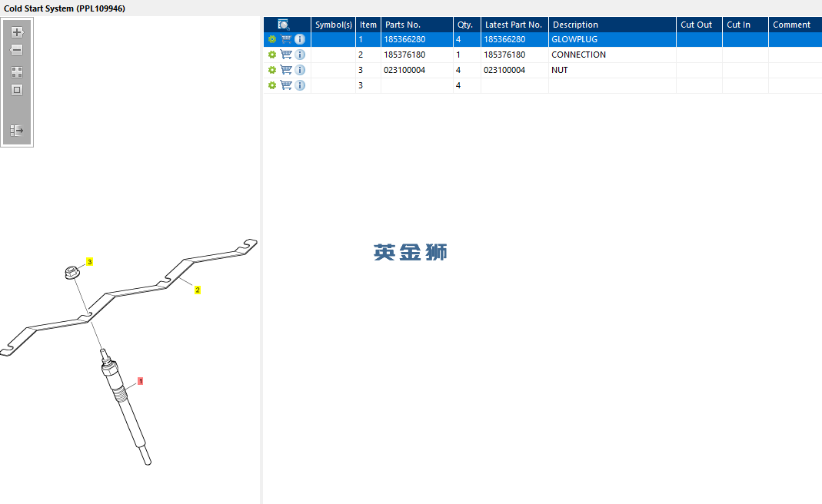The image size is (822, 504).
Task: Click gear icon in the CONNECTION row
Action: click(272, 55)
